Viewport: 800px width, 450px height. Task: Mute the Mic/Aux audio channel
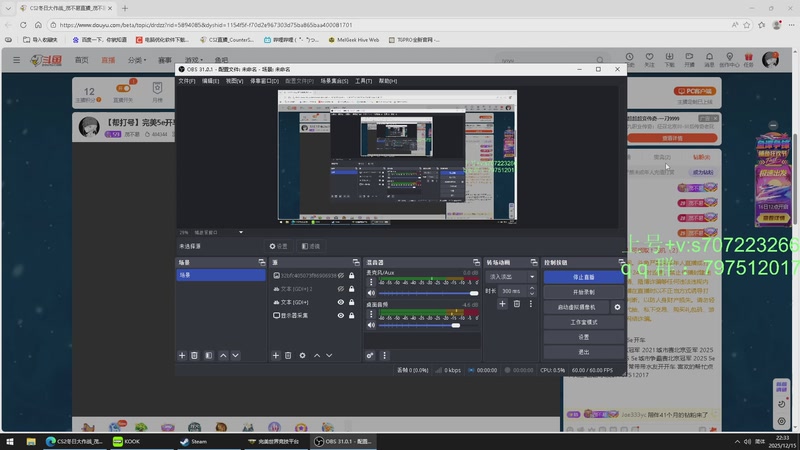coord(371,293)
